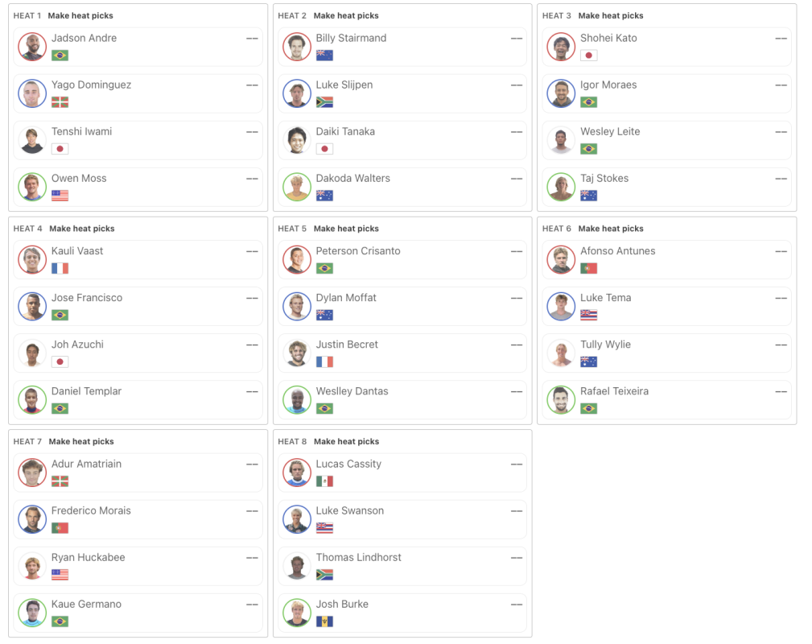The height and width of the screenshot is (644, 812).
Task: Open Make heat picks for Heat 8
Action: coord(346,442)
